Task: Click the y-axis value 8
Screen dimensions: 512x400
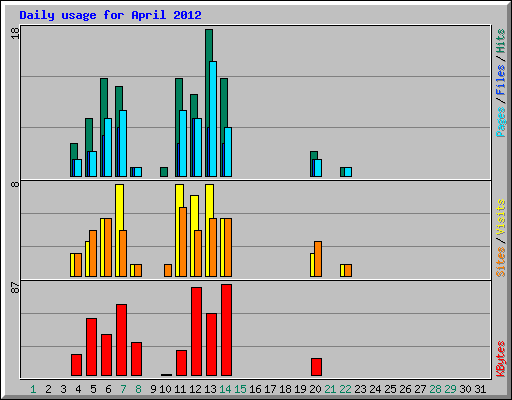Action: coord(15,184)
